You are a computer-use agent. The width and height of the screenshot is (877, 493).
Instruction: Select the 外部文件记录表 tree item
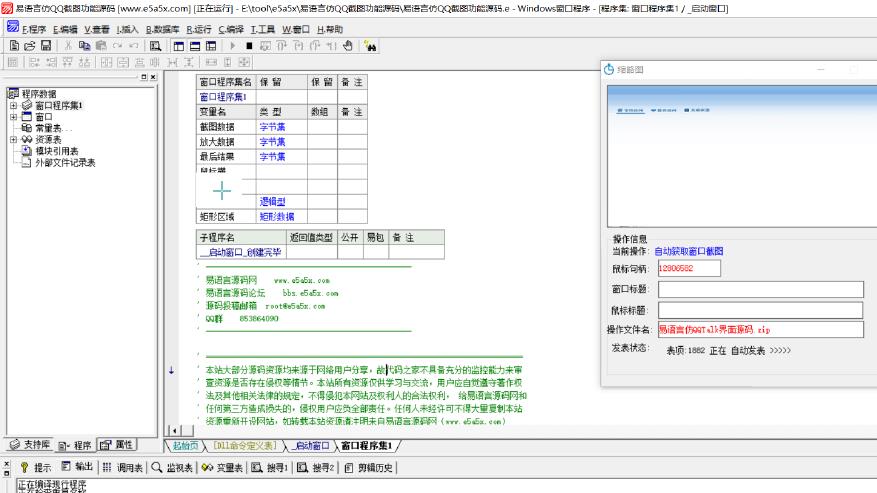pos(65,162)
